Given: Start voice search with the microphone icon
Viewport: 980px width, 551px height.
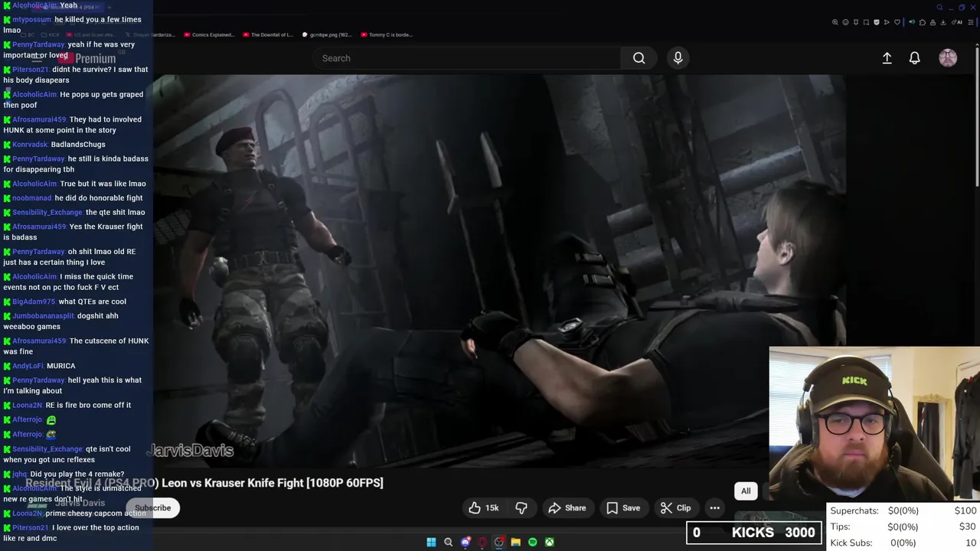Looking at the screenshot, I should pos(678,58).
